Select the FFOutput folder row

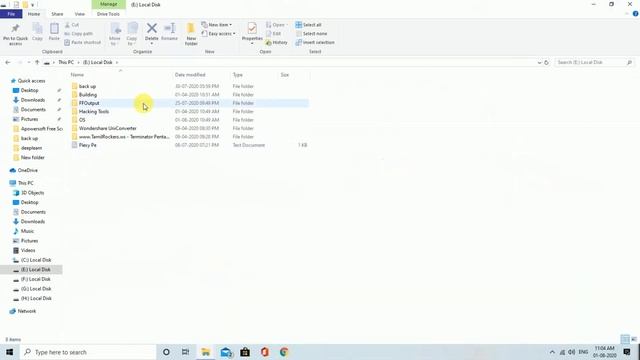pyautogui.click(x=189, y=103)
